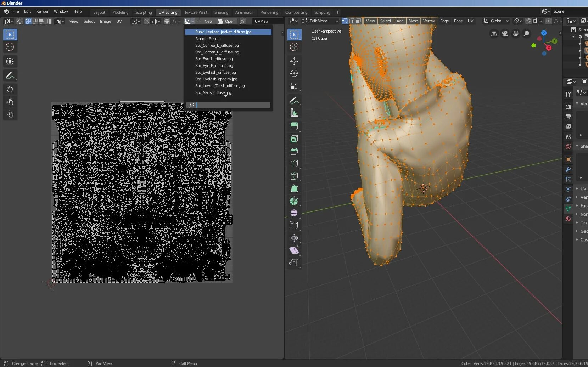Toggle proportional editing in UV editor
588x367 pixels.
[167, 21]
